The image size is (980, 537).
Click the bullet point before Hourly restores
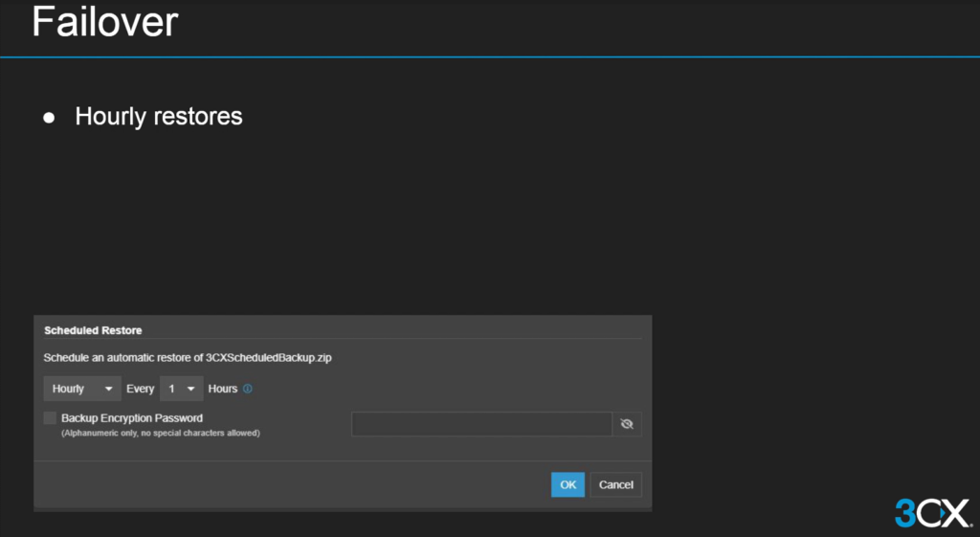[49, 118]
